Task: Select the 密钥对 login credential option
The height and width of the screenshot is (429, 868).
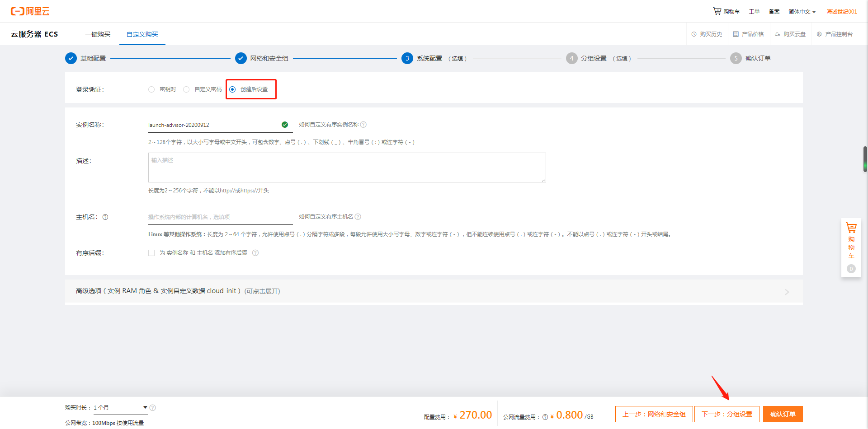Action: pyautogui.click(x=151, y=89)
